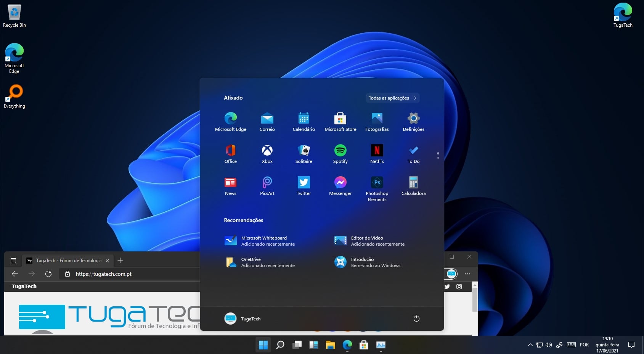Image resolution: width=644 pixels, height=354 pixels.
Task: Open Editor de Vídeo recommendation
Action: pyautogui.click(x=369, y=241)
